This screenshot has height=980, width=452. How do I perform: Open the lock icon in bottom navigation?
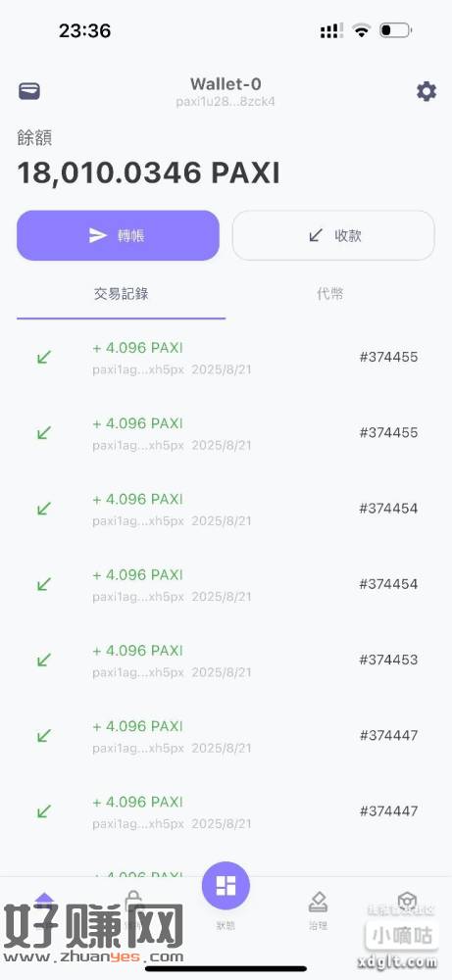pyautogui.click(x=132, y=902)
